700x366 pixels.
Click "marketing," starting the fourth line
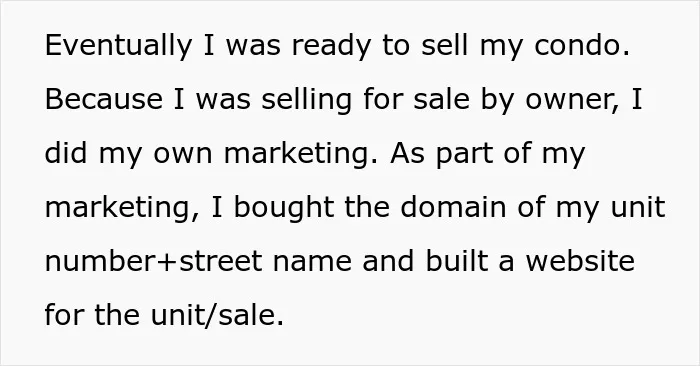coord(122,208)
